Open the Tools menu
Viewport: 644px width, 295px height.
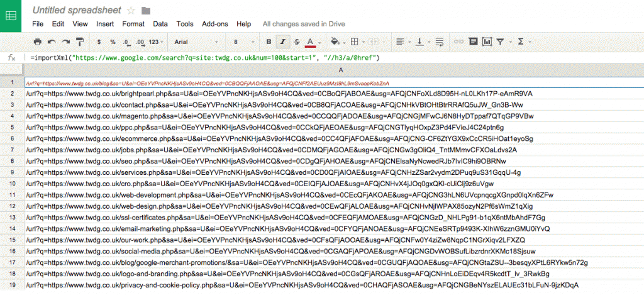(x=185, y=25)
